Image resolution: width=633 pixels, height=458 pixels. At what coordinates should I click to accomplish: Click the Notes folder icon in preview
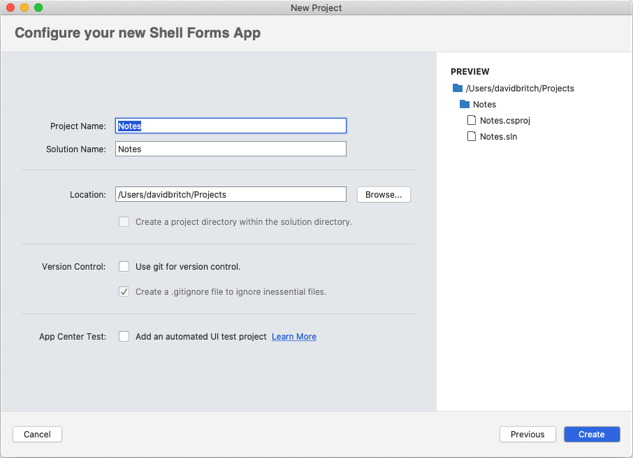tap(465, 104)
